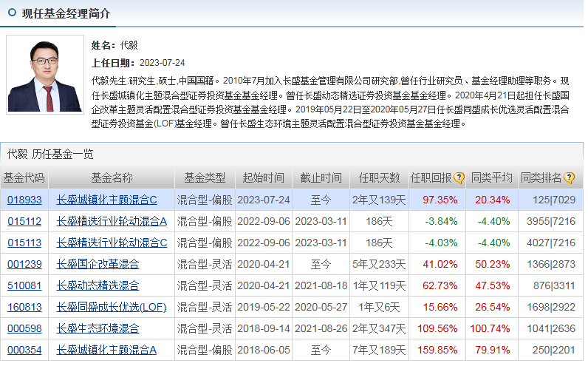Click the 同类平均 column header text
Image resolution: width=588 pixels, height=369 pixels.
(x=492, y=178)
